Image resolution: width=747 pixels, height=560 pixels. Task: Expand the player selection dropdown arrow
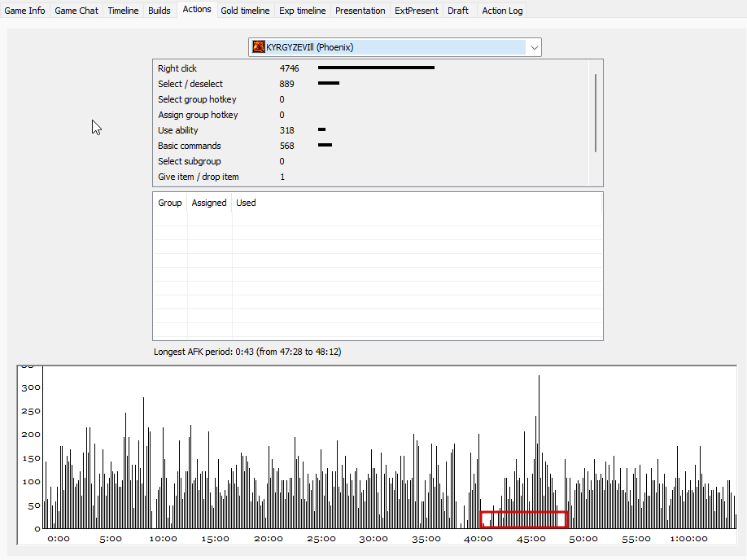tap(534, 47)
